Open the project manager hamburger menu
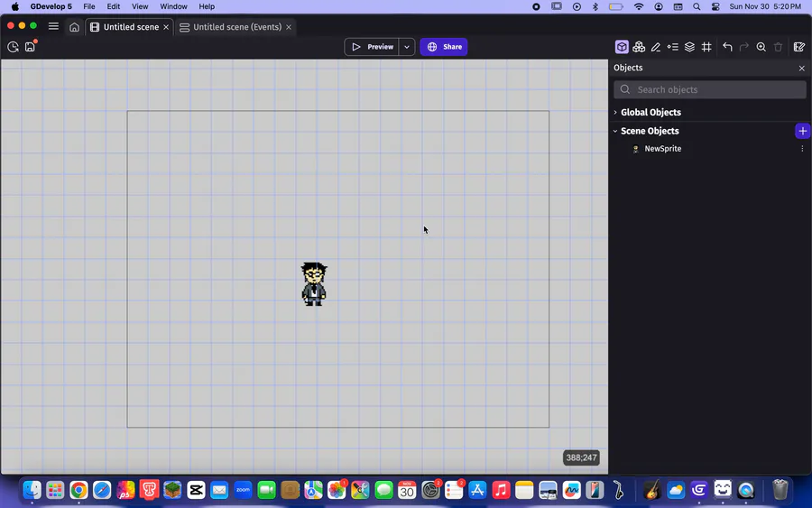The width and height of the screenshot is (812, 508). [x=53, y=26]
